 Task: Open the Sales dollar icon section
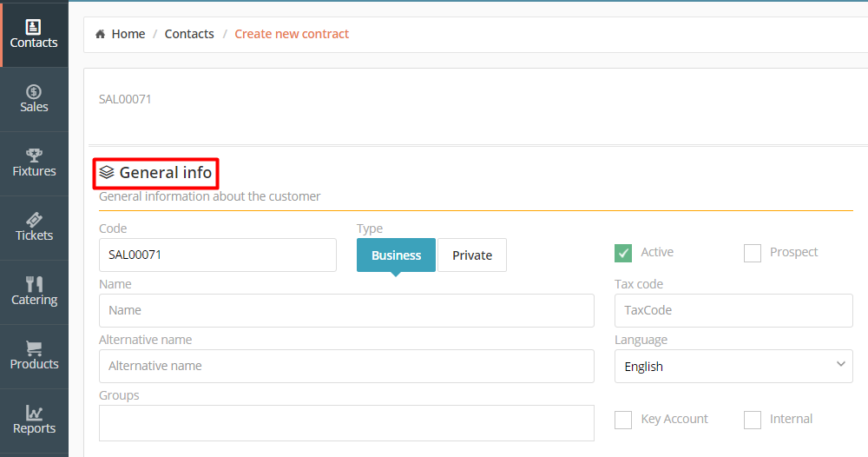(x=34, y=91)
